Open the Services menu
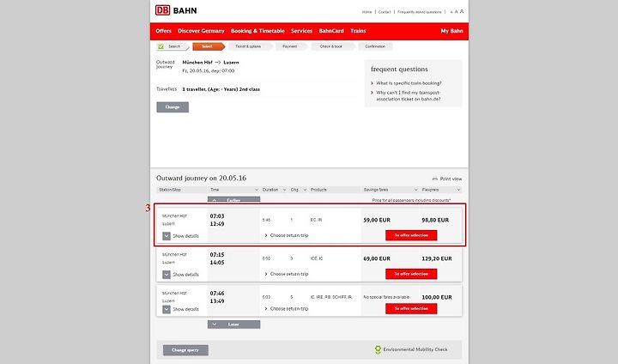The image size is (618, 364). pos(301,31)
